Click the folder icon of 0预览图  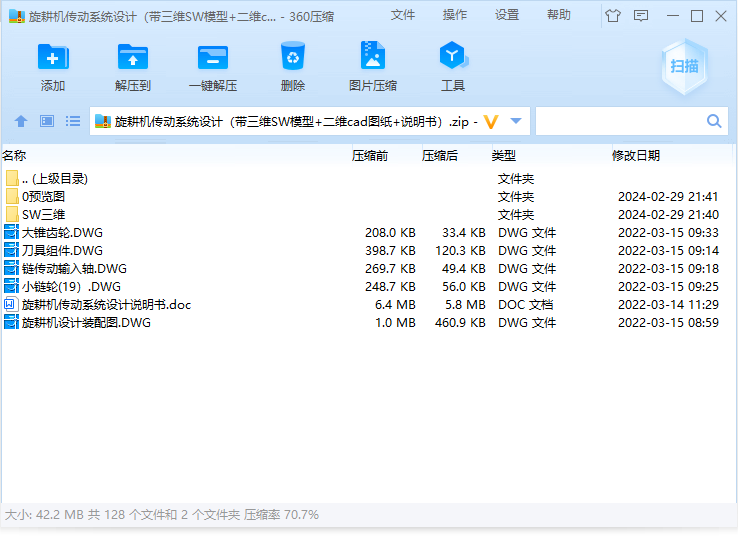[12, 196]
